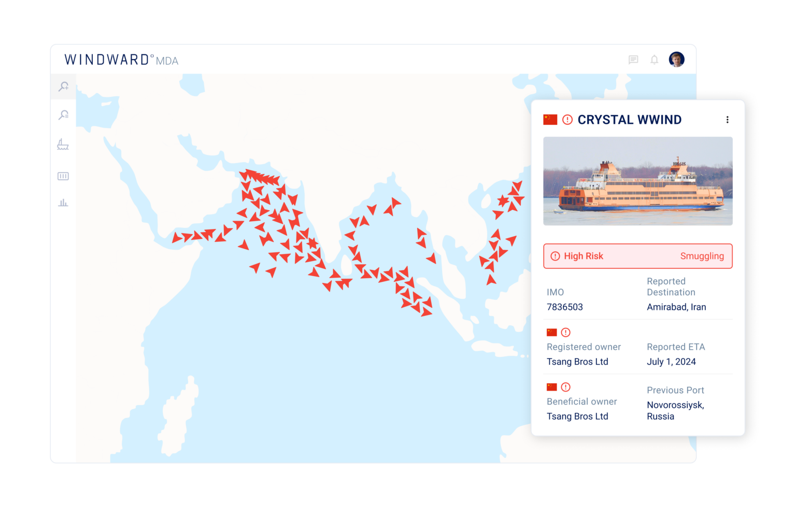Image resolution: width=796 pixels, height=532 pixels.
Task: Click the Windward MDA logo
Action: [x=121, y=60]
